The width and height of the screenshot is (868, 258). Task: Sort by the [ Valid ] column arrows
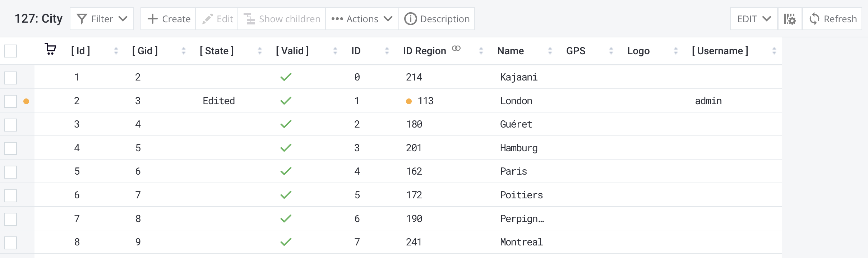[x=335, y=51]
